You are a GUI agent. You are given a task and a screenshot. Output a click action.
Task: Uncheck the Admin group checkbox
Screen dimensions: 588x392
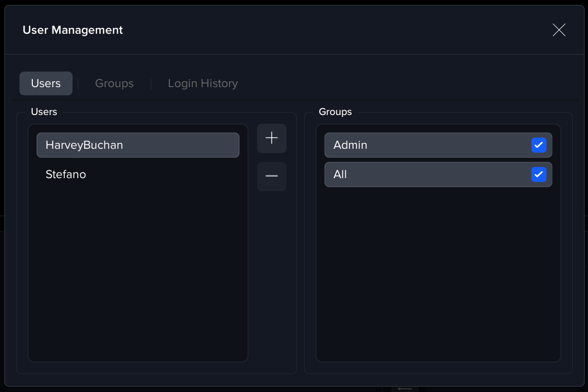(x=539, y=145)
